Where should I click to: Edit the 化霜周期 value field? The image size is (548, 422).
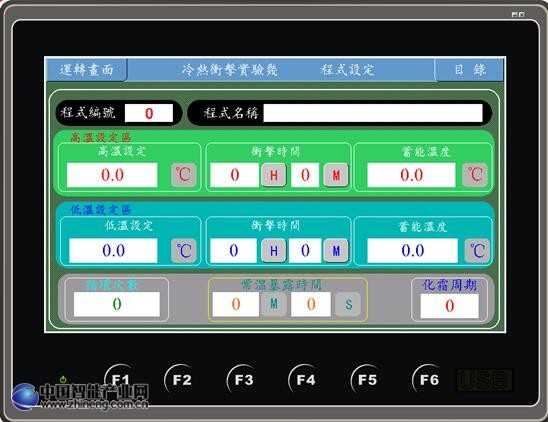(x=449, y=306)
